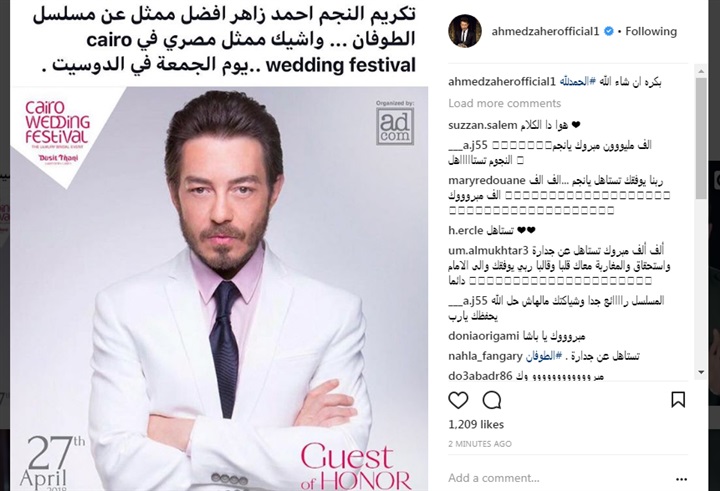This screenshot has height=491, width=720.
Task: Click the Guest of Honor post image
Action: pos(219,288)
